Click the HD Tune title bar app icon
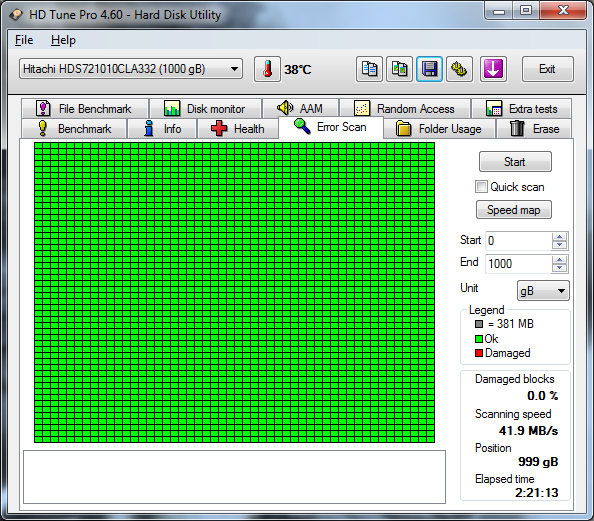594x521 pixels. coord(16,15)
